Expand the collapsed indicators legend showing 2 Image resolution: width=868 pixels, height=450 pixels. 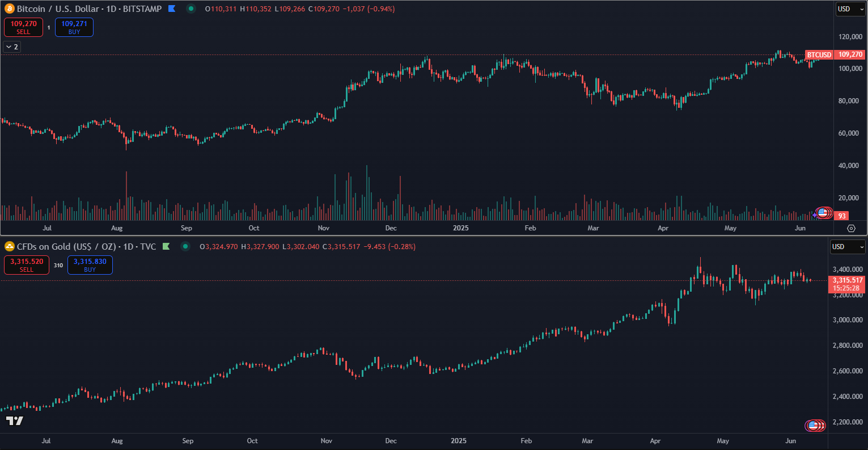pyautogui.click(x=11, y=47)
